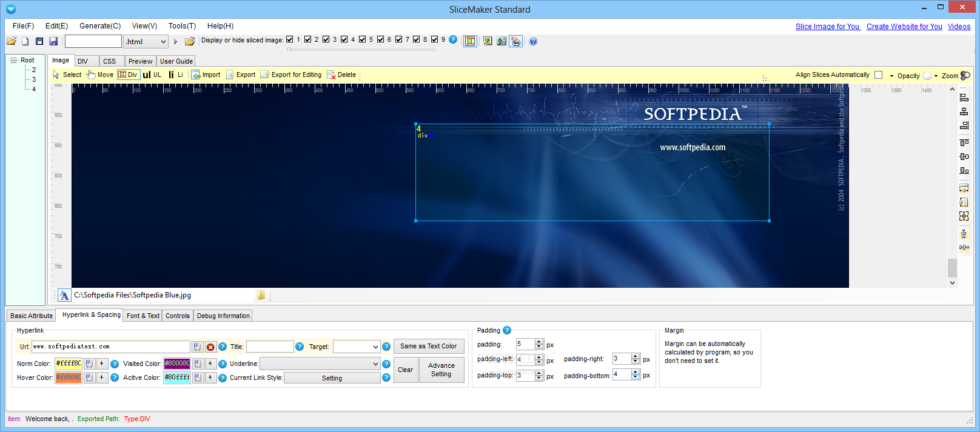Make selected slices the same width

pyautogui.click(x=964, y=188)
